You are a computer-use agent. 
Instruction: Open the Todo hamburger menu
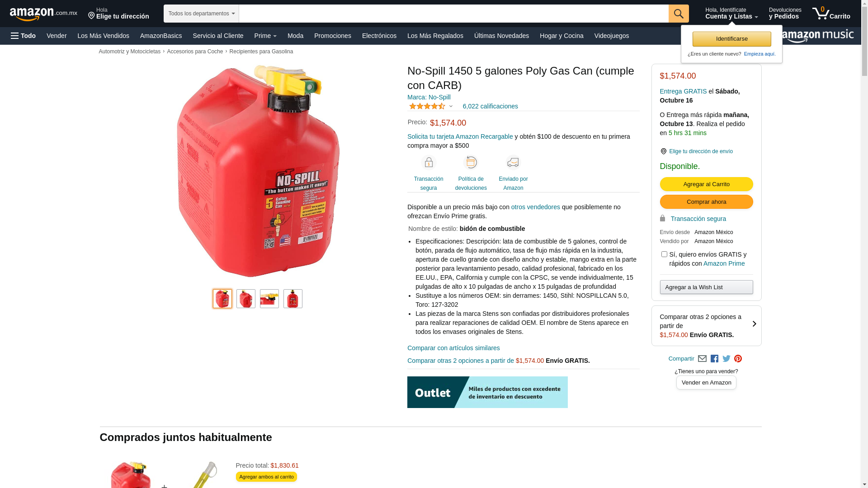click(24, 36)
